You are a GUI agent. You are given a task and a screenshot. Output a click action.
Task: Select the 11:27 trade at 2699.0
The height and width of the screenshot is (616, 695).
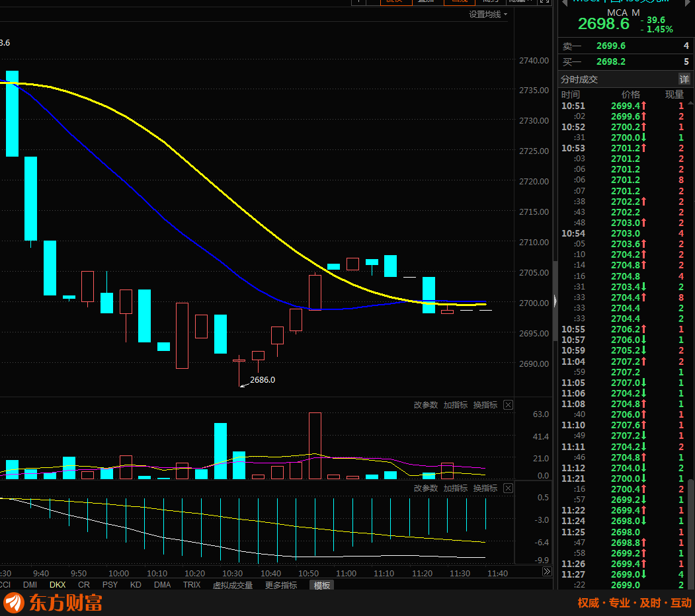(623, 574)
